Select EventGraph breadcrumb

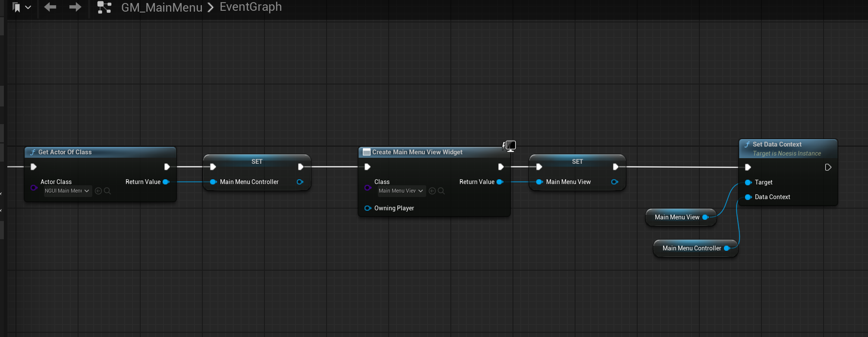251,7
